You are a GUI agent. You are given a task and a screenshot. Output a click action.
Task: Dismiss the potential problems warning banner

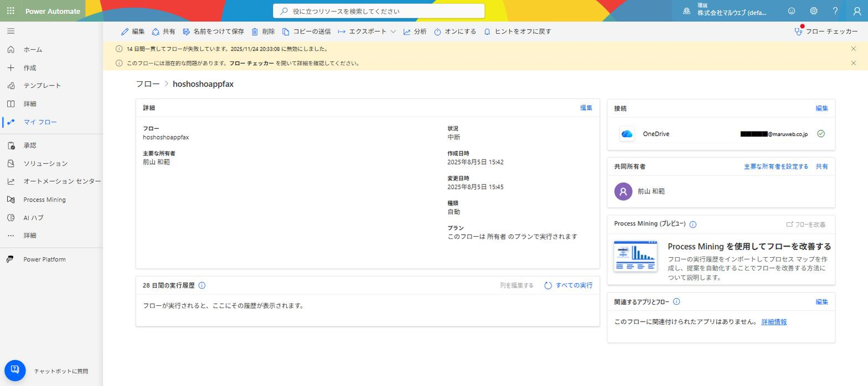(x=854, y=63)
